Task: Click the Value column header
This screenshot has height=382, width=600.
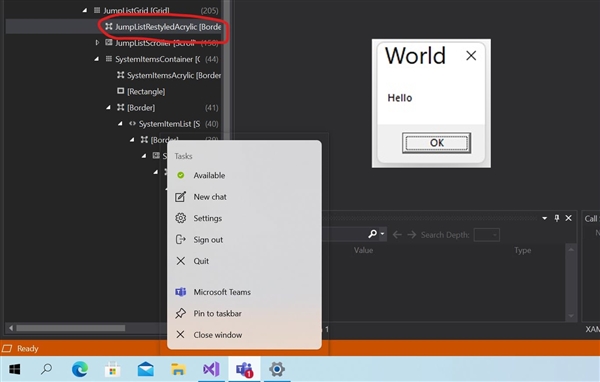Action: (x=363, y=250)
